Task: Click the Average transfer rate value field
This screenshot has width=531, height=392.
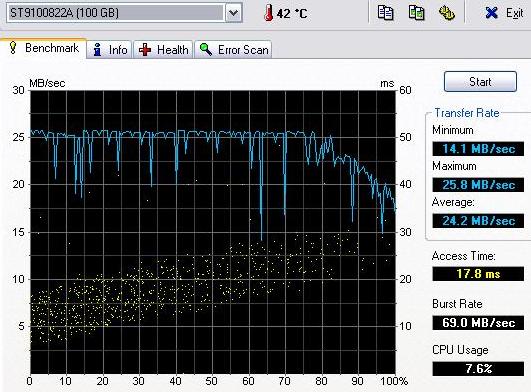Action: (478, 221)
